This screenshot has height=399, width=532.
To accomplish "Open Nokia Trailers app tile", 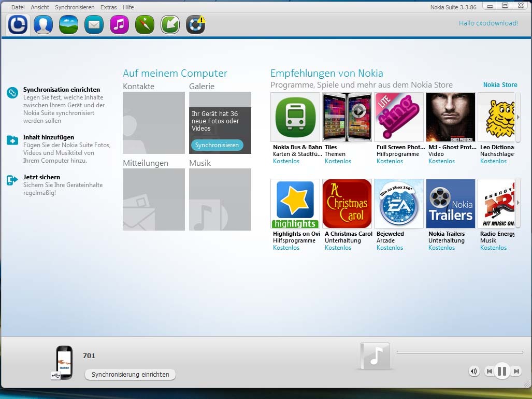I will point(451,204).
